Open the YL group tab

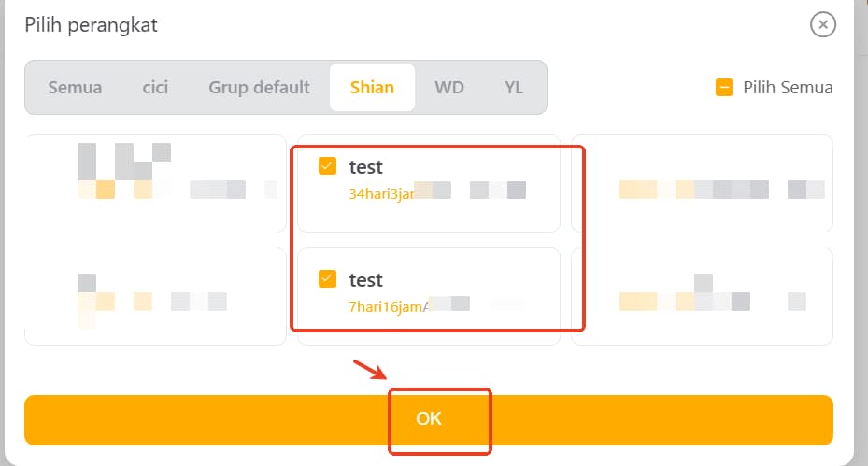514,88
